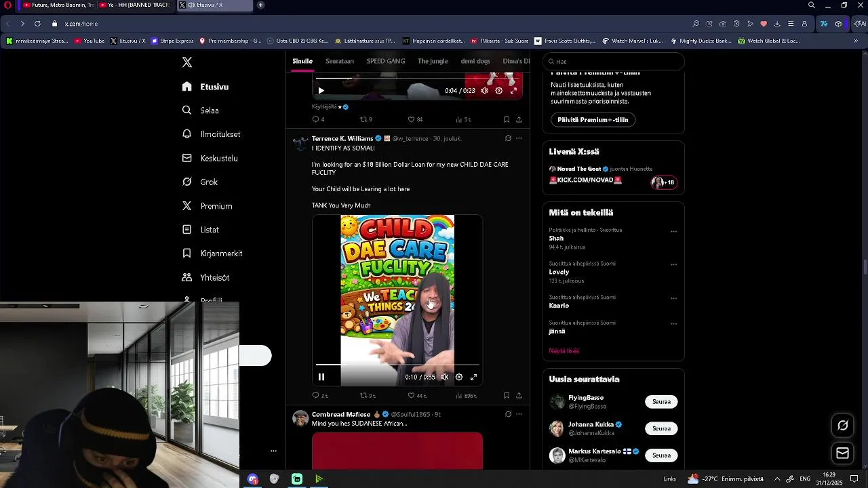Open Grok in the sidebar

(200, 182)
